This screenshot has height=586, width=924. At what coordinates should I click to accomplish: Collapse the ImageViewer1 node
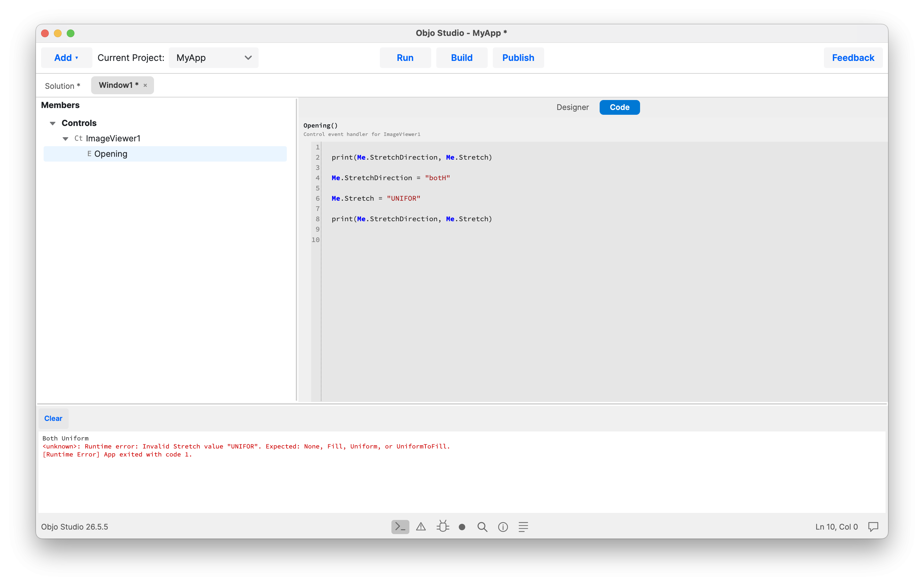tap(66, 138)
